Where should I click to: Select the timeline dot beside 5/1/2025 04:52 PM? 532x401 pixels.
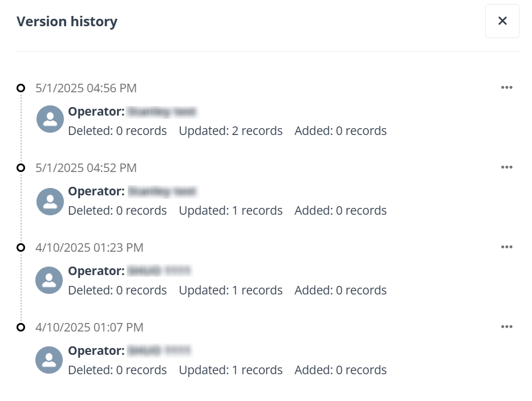click(21, 167)
